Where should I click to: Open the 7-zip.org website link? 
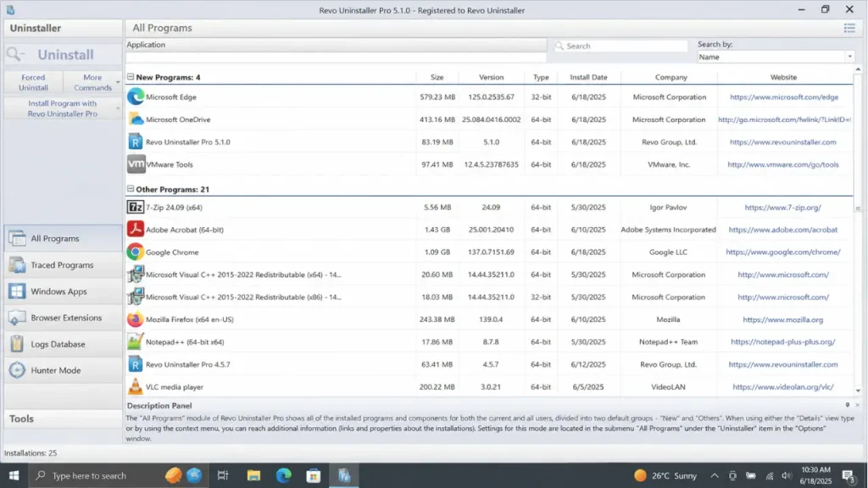[x=782, y=208]
